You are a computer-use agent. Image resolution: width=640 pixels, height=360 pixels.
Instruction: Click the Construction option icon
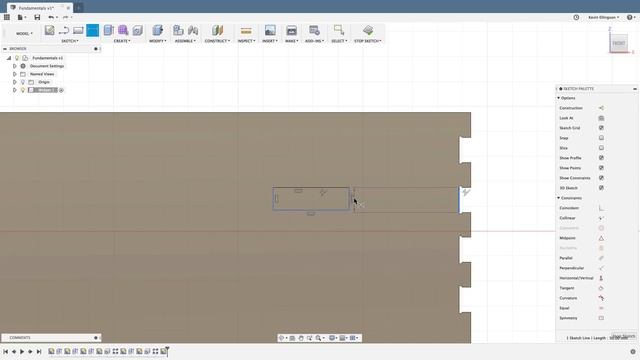[x=601, y=108]
